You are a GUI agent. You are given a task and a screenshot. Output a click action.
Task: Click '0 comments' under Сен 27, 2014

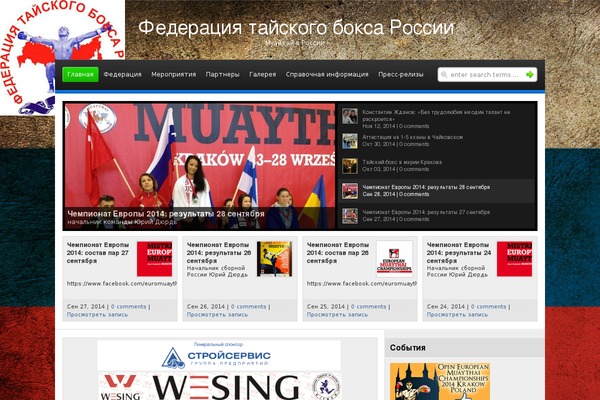tap(129, 307)
